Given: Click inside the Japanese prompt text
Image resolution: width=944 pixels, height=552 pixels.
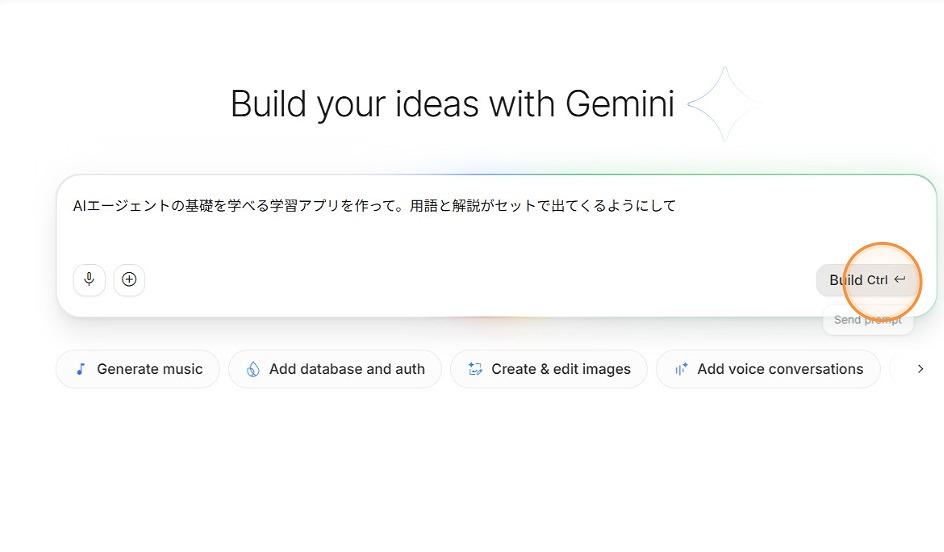Looking at the screenshot, I should (x=374, y=206).
